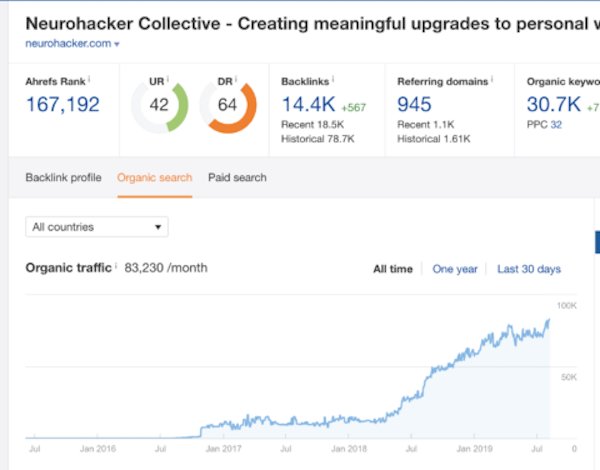
Task: Open the 945 referring domains link
Action: coord(414,104)
